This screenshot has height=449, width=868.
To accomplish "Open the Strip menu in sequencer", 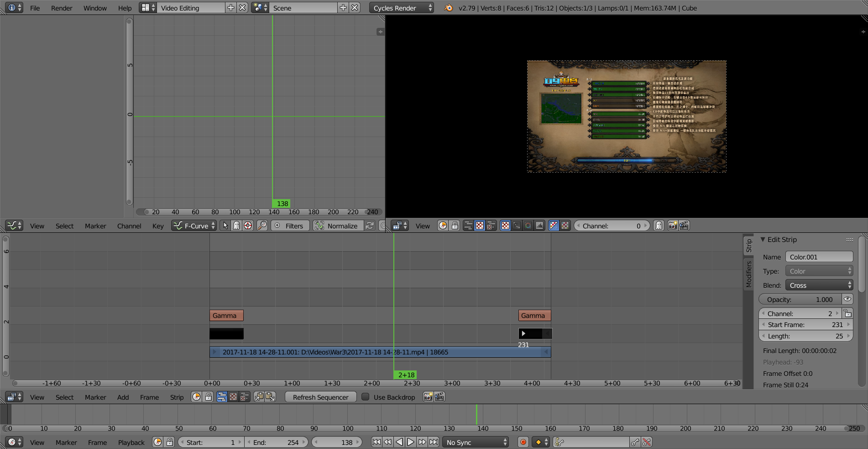I will (177, 397).
